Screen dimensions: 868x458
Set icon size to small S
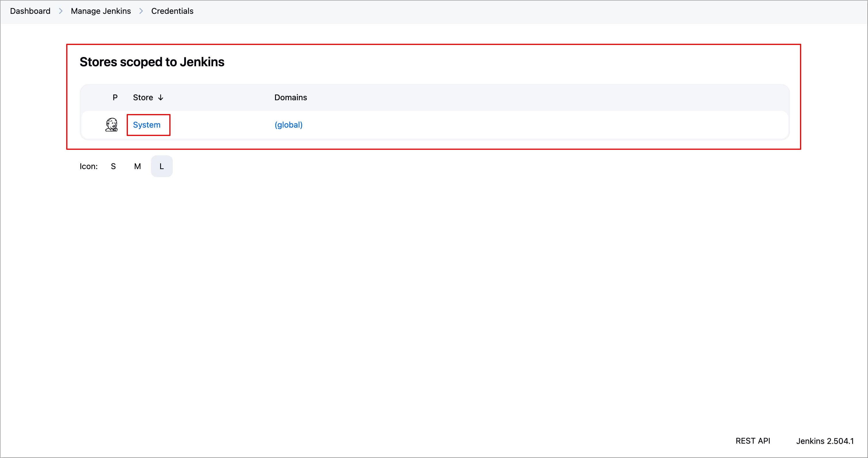(x=113, y=166)
